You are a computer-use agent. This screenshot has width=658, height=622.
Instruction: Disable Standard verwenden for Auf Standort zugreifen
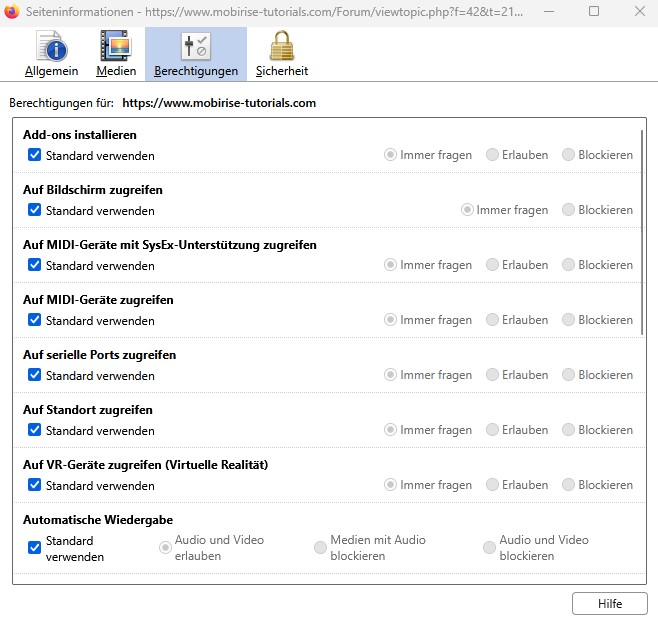coord(34,430)
